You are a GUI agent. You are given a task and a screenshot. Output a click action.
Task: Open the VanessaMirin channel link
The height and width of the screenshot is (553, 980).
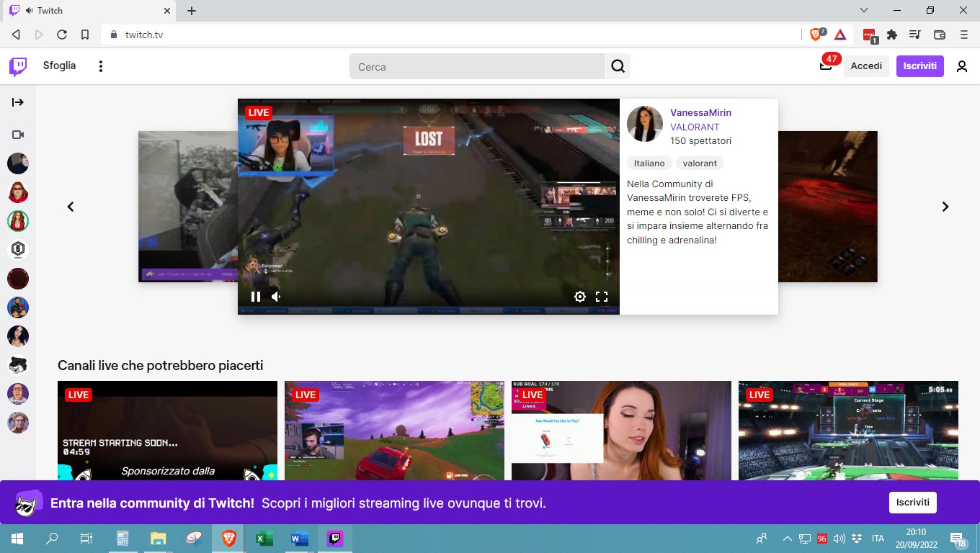click(x=700, y=113)
